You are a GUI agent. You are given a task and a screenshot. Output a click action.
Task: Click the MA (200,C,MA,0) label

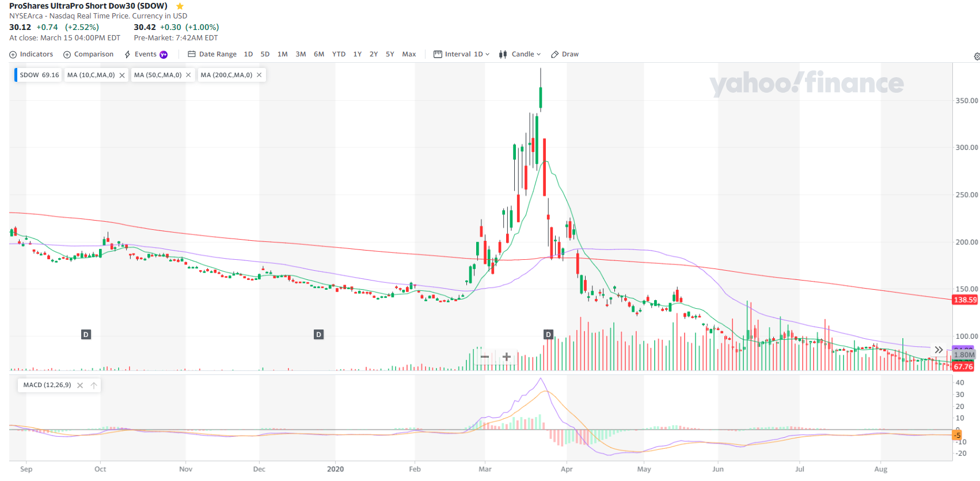point(226,75)
